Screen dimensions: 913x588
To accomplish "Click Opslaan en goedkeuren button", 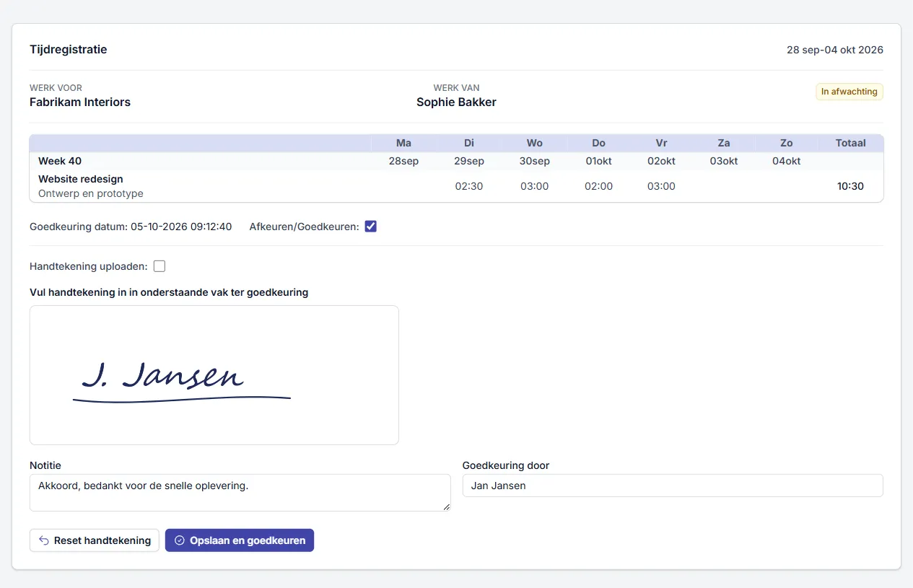I will point(240,540).
